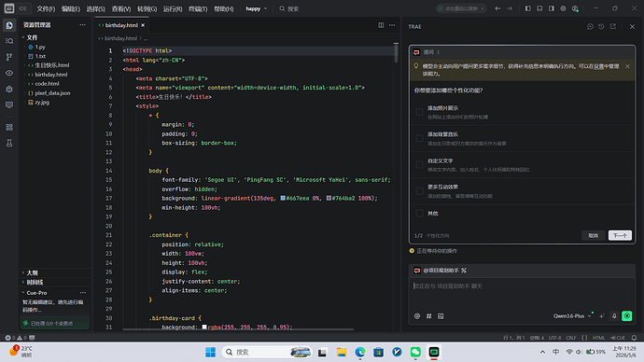Open the Search view in activity bar
The height and width of the screenshot is (362, 644).
[x=9, y=41]
